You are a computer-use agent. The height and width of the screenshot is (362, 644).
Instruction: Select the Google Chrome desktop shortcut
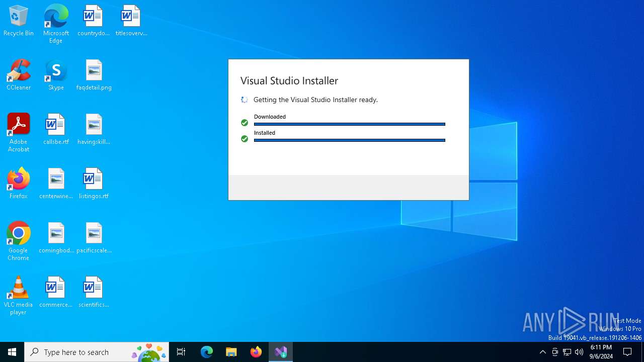click(x=19, y=241)
